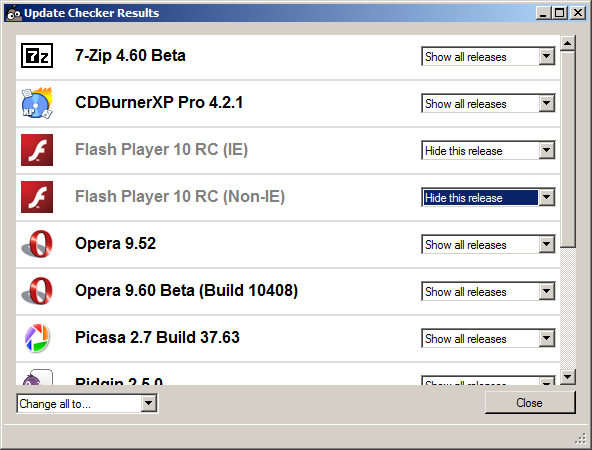The image size is (592, 450).
Task: Click the 7-Zip application icon
Action: pyautogui.click(x=37, y=56)
